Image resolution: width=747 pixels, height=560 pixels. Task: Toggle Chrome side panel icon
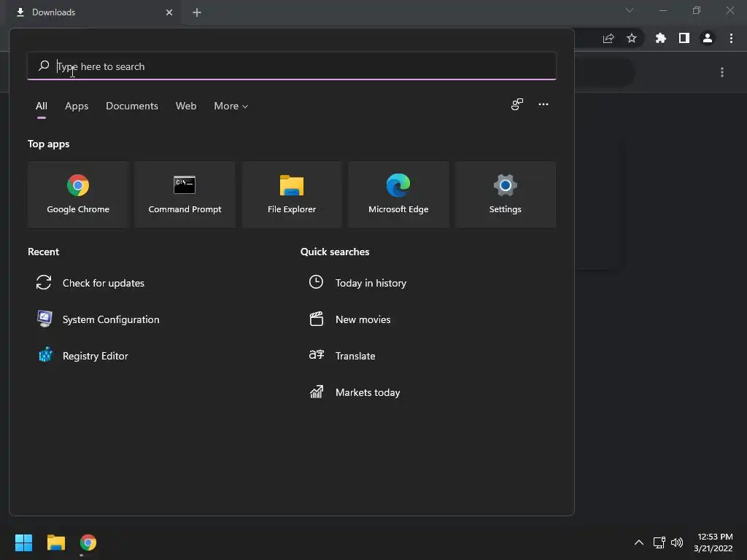coord(684,38)
